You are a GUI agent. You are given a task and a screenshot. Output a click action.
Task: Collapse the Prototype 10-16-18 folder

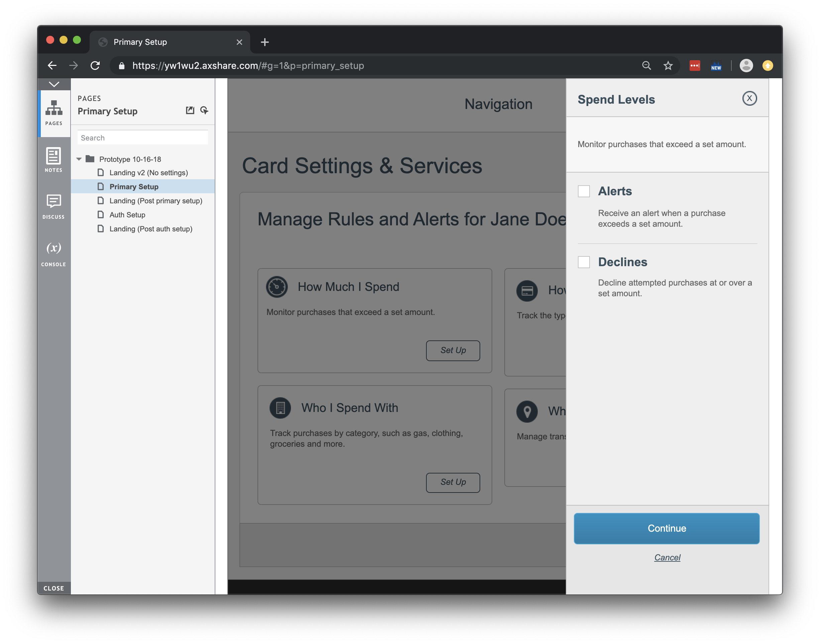click(x=79, y=159)
